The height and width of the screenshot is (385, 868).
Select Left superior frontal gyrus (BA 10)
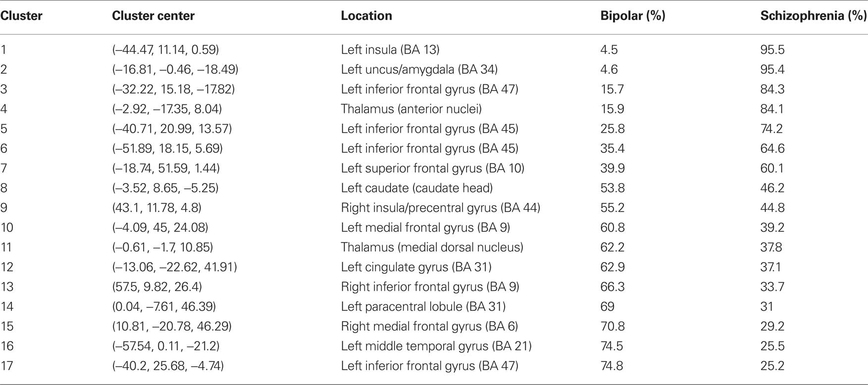(432, 168)
